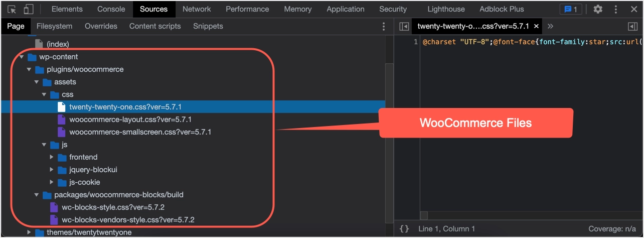
Task: Select the inspect element picker icon
Action: coord(12,9)
